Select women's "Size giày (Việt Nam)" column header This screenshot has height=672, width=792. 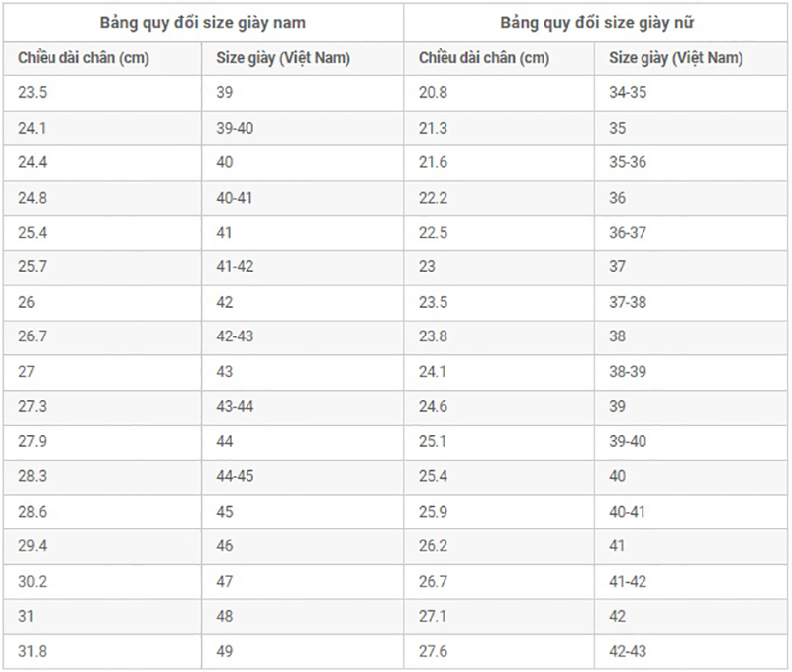pyautogui.click(x=675, y=59)
